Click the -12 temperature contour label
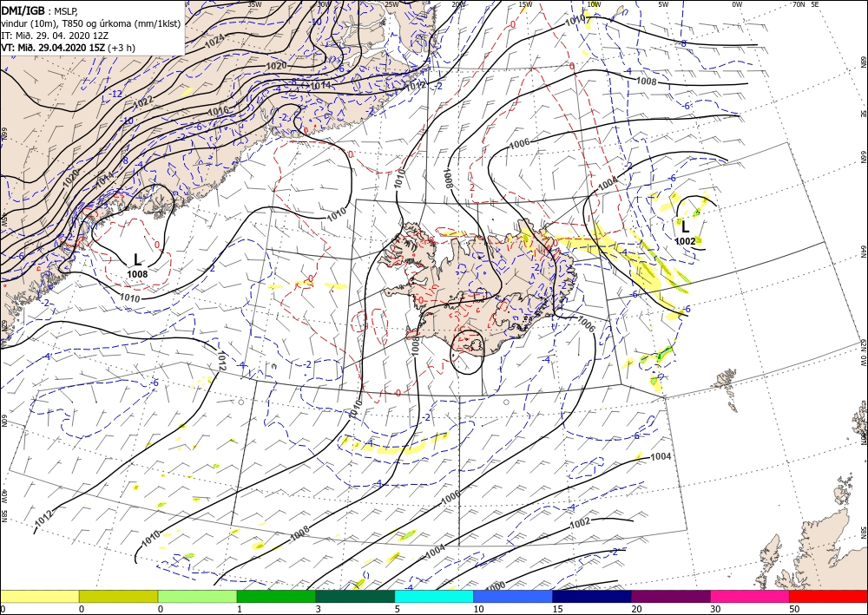Image resolution: width=868 pixels, height=615 pixels. pos(115,94)
